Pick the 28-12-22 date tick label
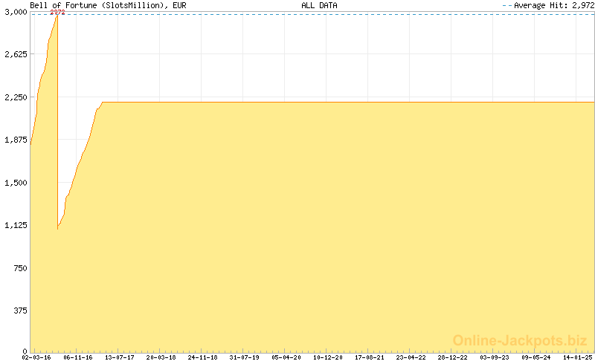Image resolution: width=595 pixels, height=364 pixels. pyautogui.click(x=452, y=357)
